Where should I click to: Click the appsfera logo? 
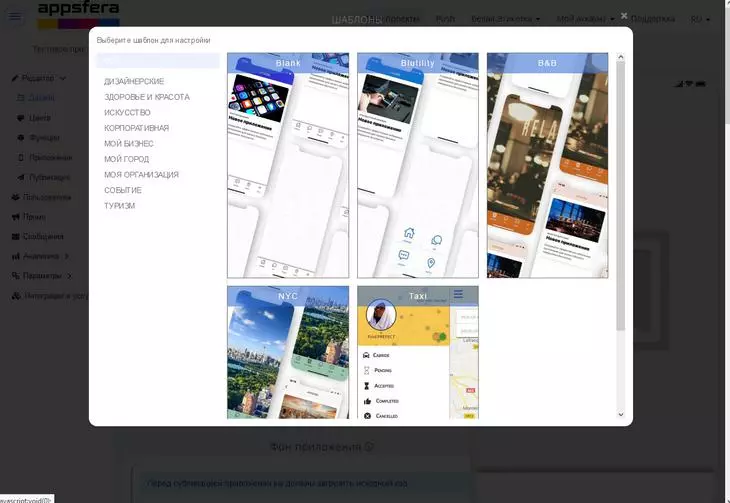click(78, 15)
